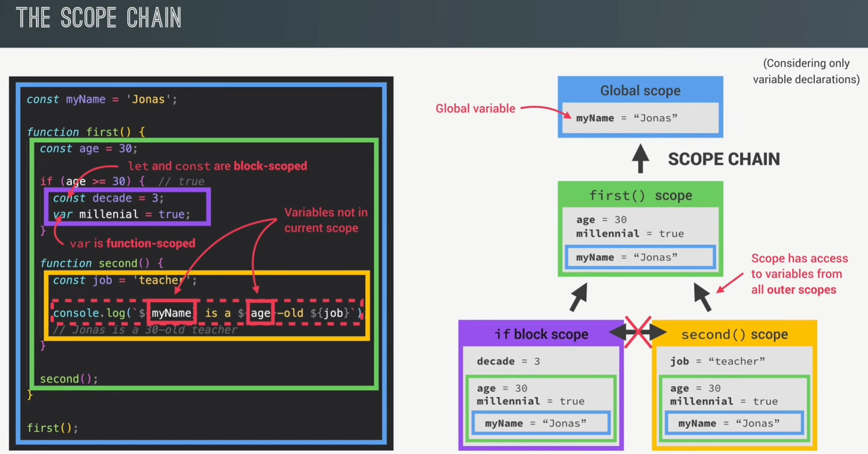Click code line "function first() {"

point(85,132)
